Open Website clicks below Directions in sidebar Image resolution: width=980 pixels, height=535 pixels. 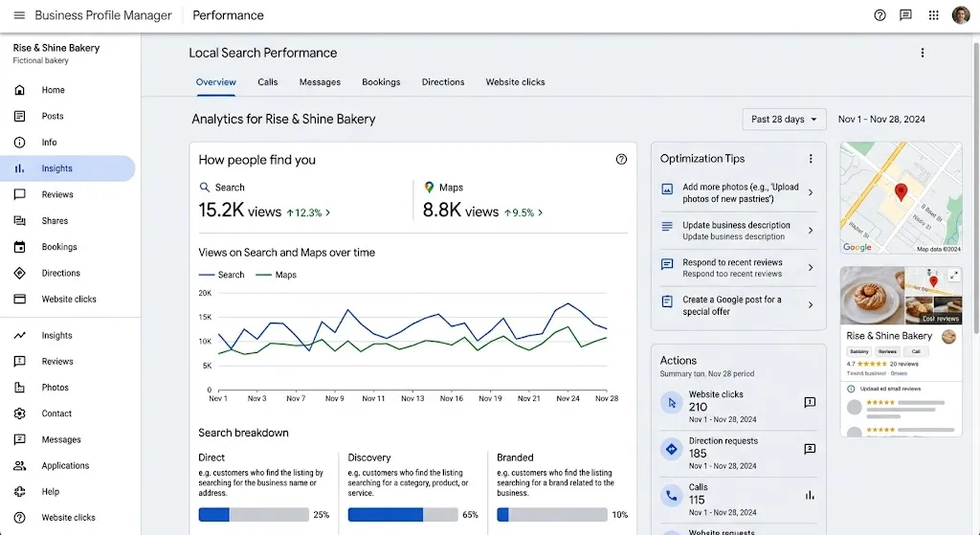tap(68, 300)
